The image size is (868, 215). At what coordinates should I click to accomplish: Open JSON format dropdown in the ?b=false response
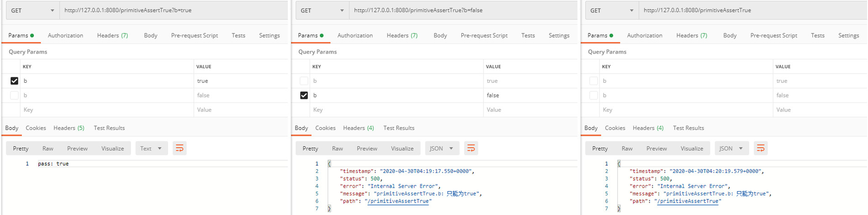[441, 148]
